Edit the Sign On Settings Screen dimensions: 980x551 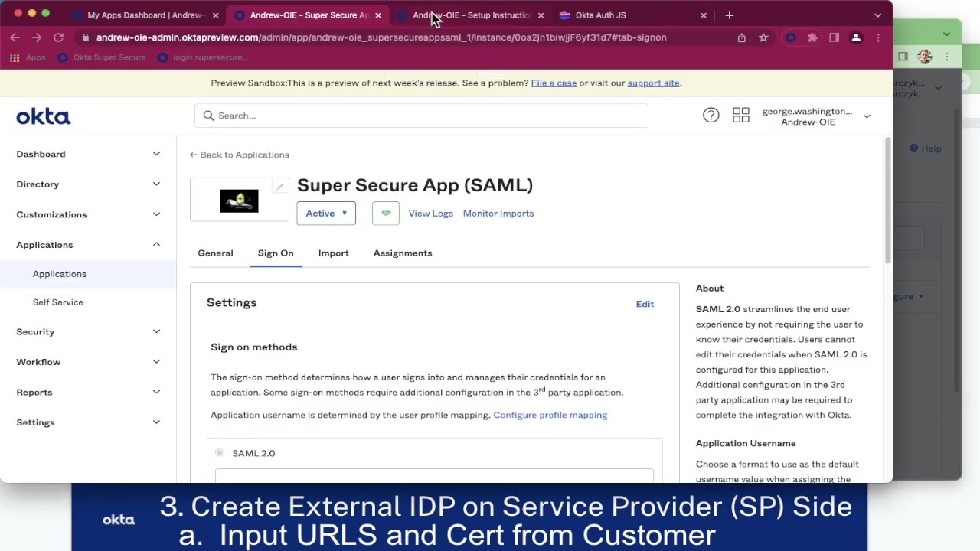click(x=645, y=304)
